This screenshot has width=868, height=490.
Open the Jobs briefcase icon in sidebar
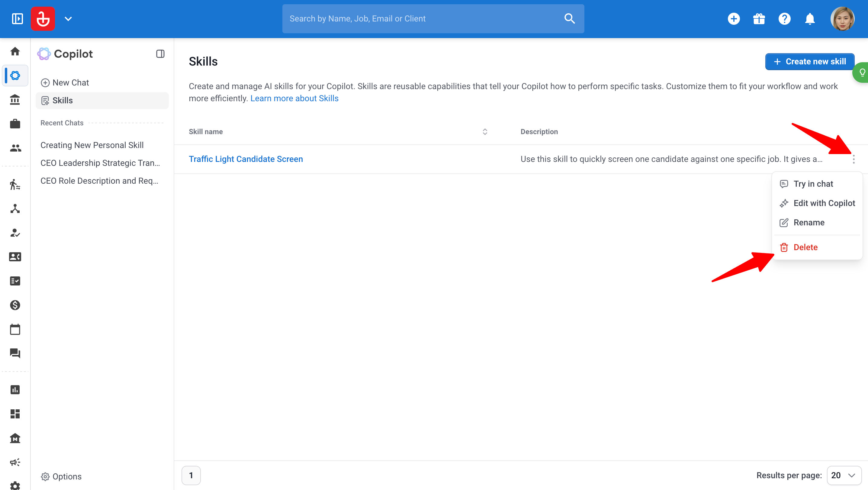click(x=15, y=124)
